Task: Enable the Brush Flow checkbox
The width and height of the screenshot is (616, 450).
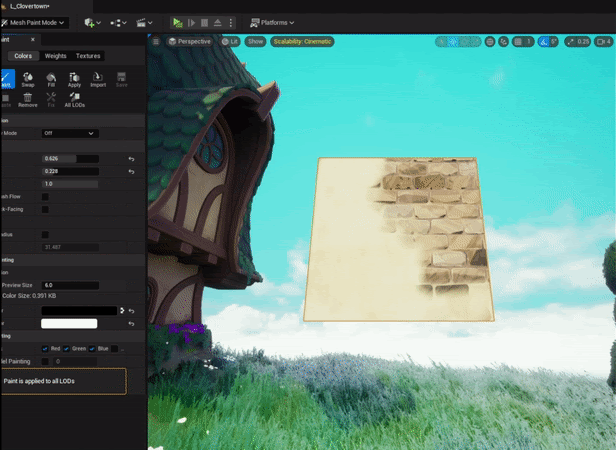Action: coord(45,197)
